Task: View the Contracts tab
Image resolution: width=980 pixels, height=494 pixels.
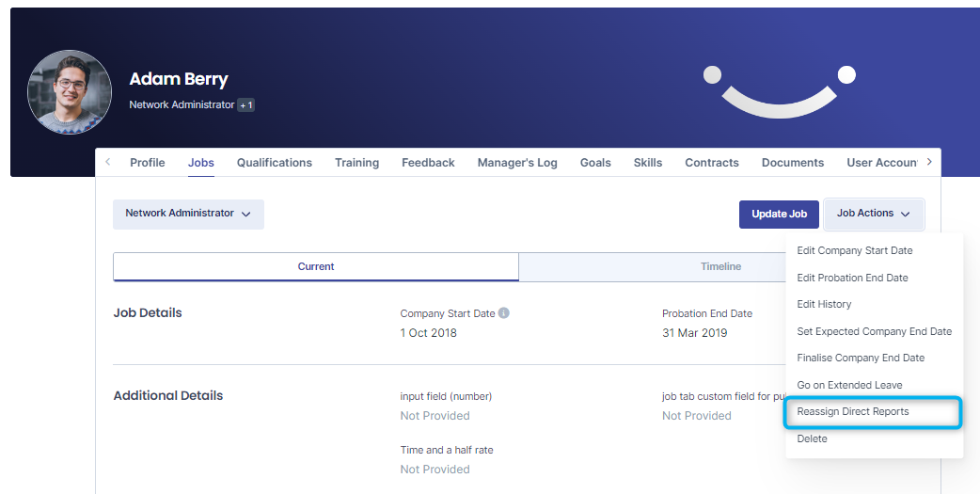Action: [712, 163]
